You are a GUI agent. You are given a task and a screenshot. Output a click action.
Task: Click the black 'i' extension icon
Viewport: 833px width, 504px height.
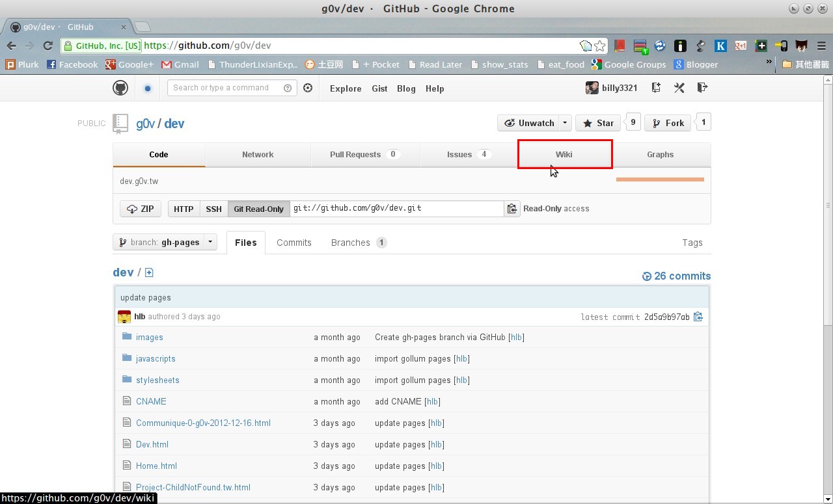pos(680,46)
